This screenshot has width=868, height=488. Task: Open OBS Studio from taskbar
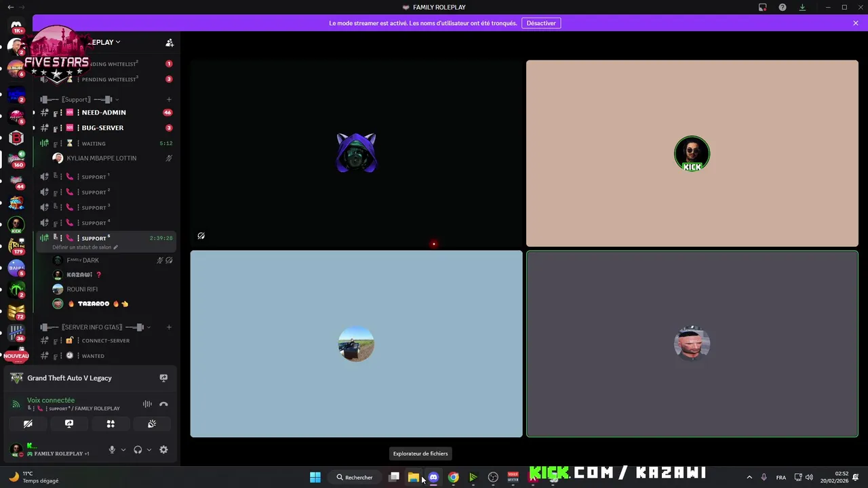pos(493,477)
